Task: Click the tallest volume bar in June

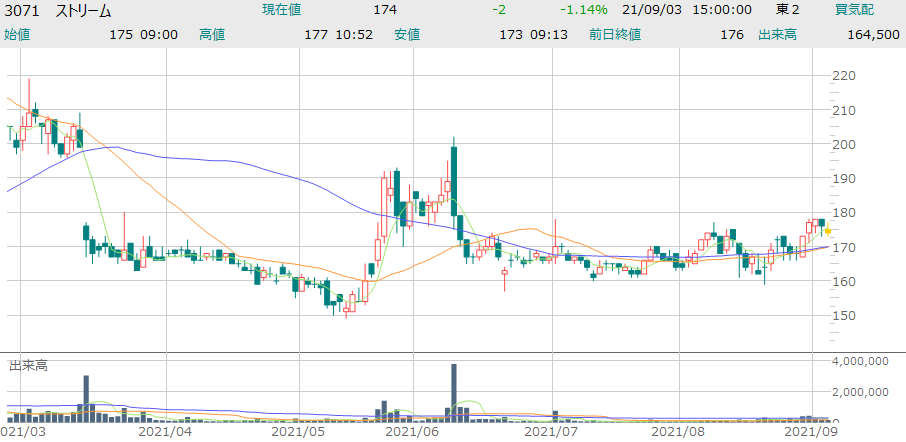Action: tap(454, 392)
